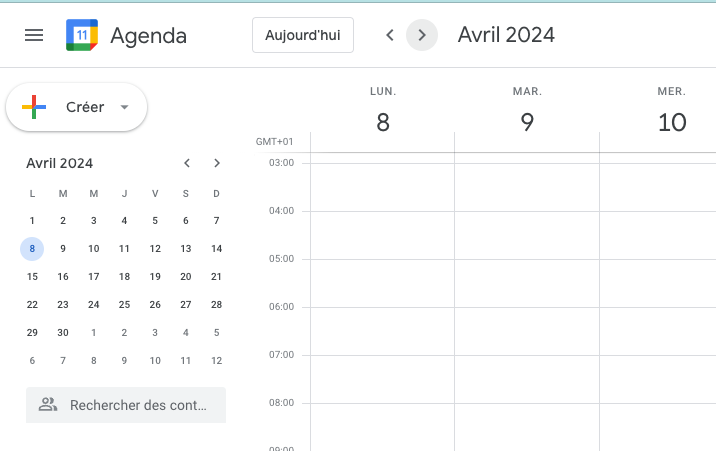Click the Aujourd'hui button
The image size is (716, 451).
click(x=303, y=35)
